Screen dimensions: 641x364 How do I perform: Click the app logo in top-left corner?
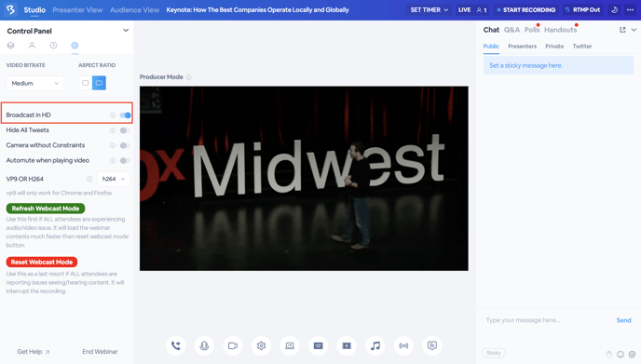pos(10,9)
